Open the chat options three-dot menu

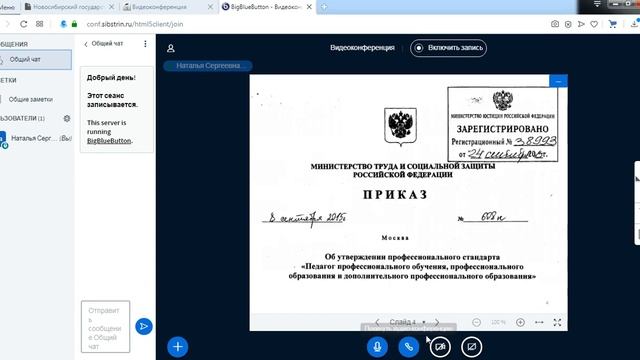coord(145,44)
